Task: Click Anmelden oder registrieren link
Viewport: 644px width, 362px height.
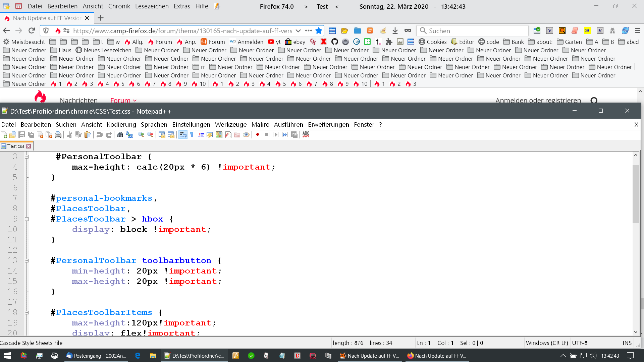Action: click(538, 100)
